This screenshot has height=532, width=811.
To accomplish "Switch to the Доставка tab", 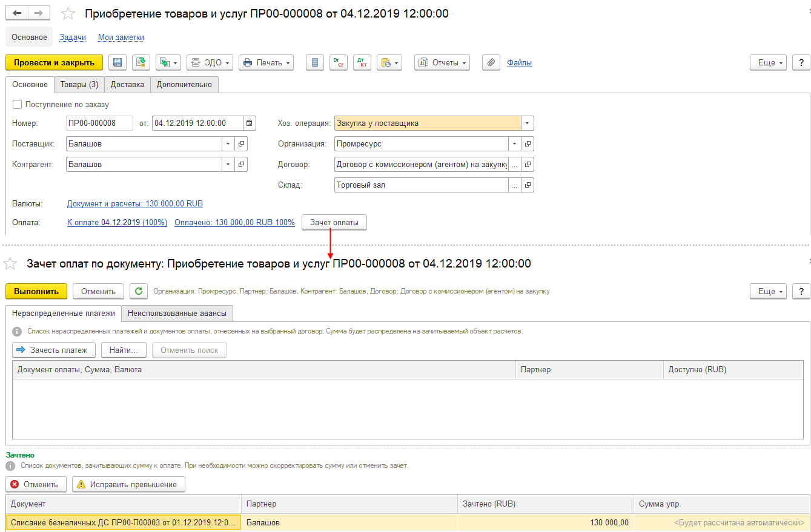I will tap(127, 84).
